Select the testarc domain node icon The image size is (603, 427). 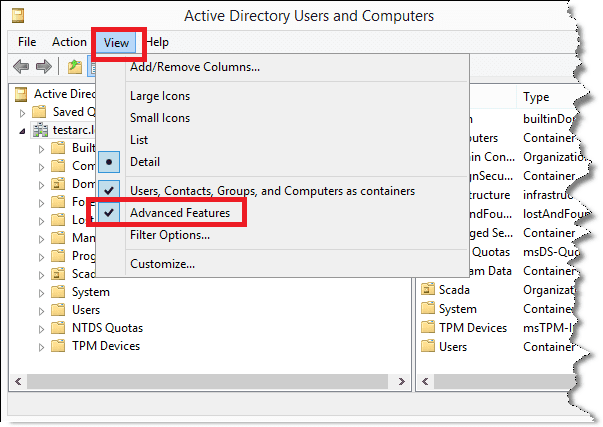pyautogui.click(x=40, y=130)
